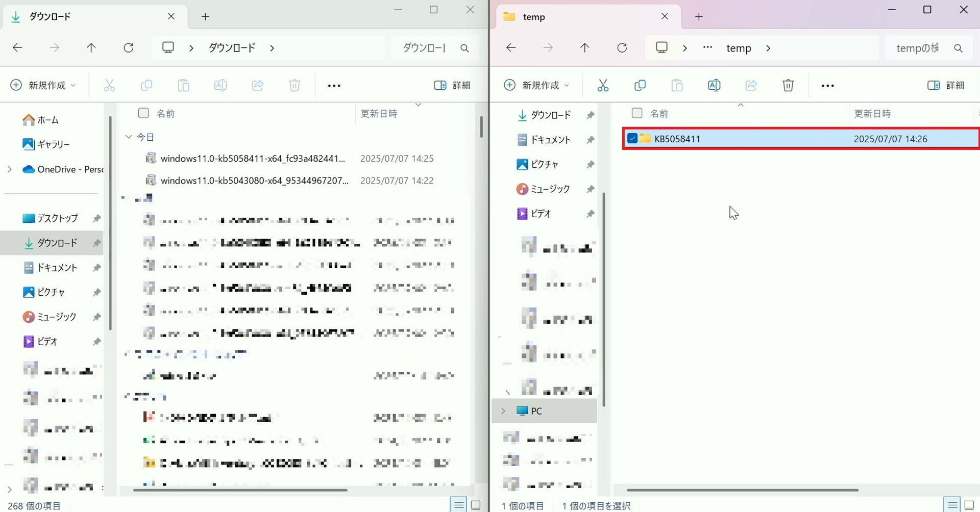Expand OneDrive in the navigation pane
The width and height of the screenshot is (980, 512).
pyautogui.click(x=10, y=169)
